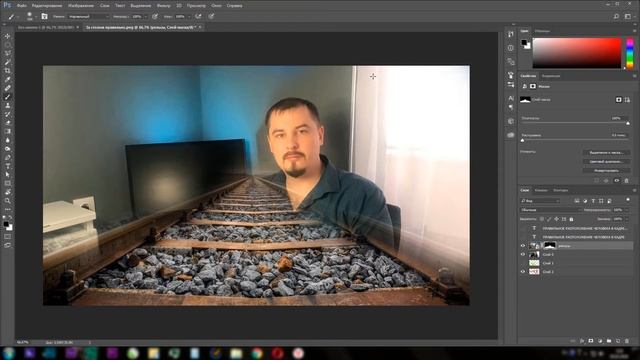Select the Lasso tool
The height and width of the screenshot is (360, 640).
7,53
